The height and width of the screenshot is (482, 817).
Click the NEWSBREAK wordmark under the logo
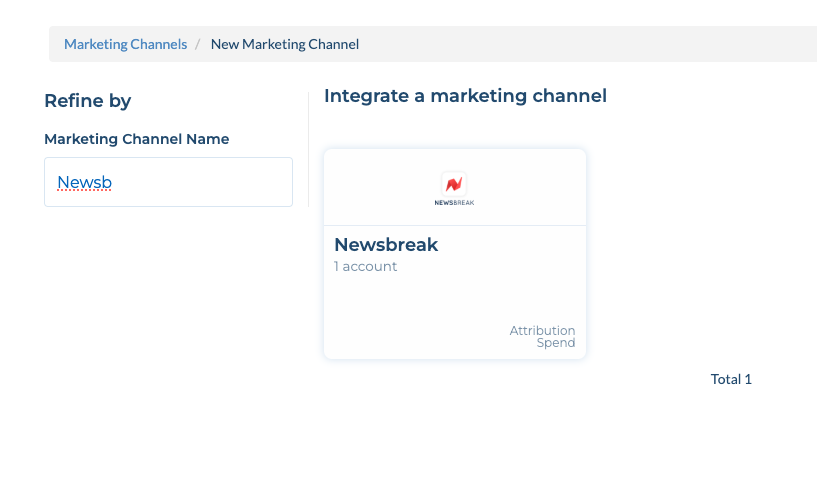click(454, 203)
